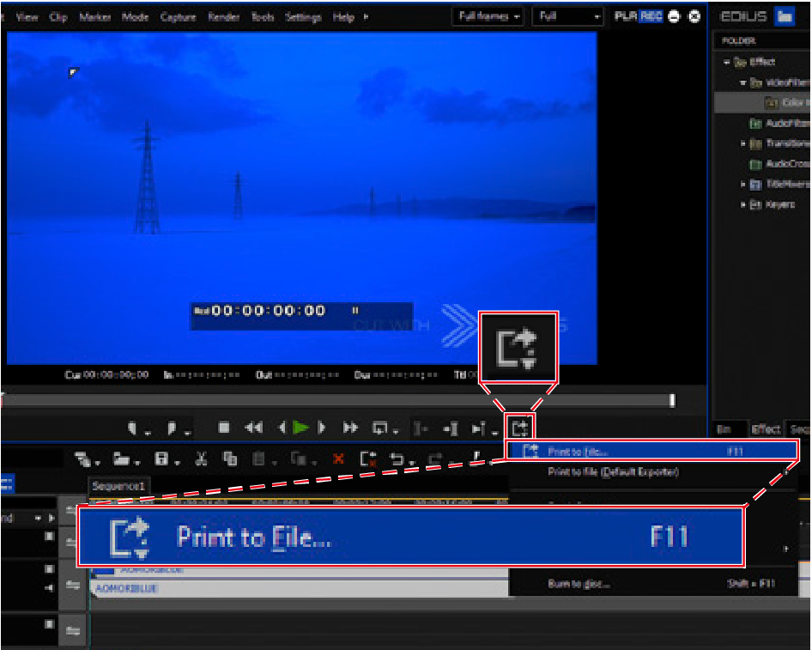Open the Full frames dropdown
The image size is (812, 650).
click(x=489, y=16)
